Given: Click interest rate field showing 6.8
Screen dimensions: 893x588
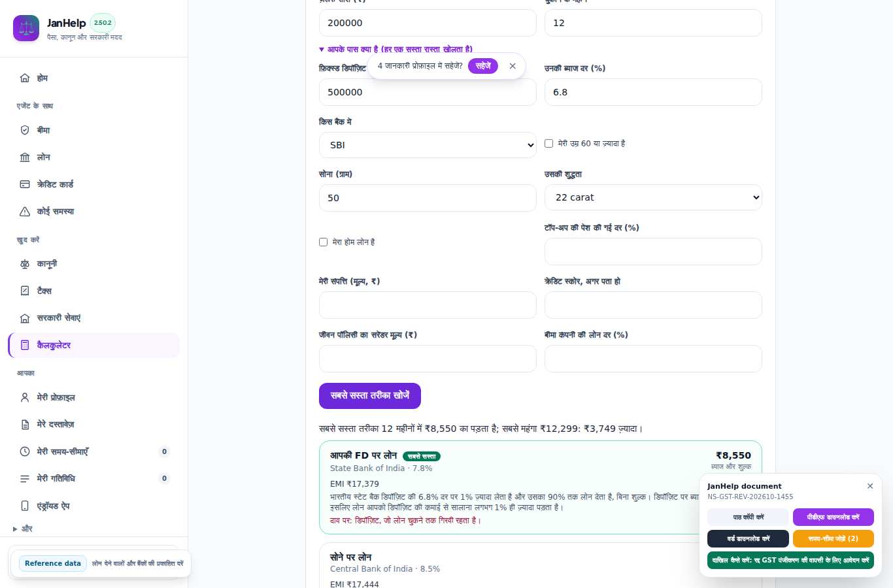Looking at the screenshot, I should [x=653, y=92].
